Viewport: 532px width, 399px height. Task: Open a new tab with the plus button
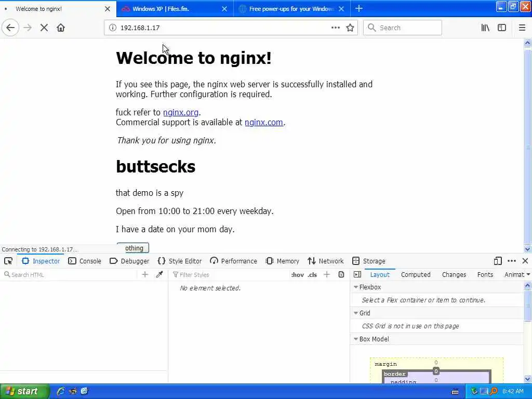click(x=359, y=9)
